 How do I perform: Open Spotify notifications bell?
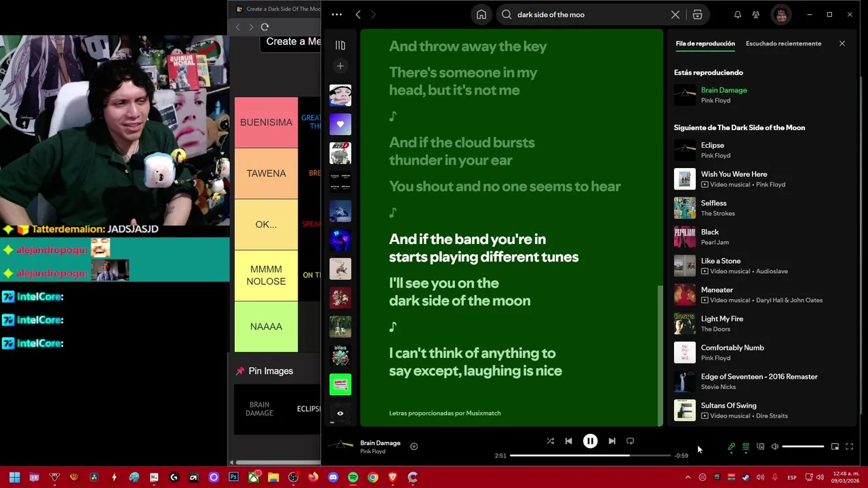coord(738,14)
